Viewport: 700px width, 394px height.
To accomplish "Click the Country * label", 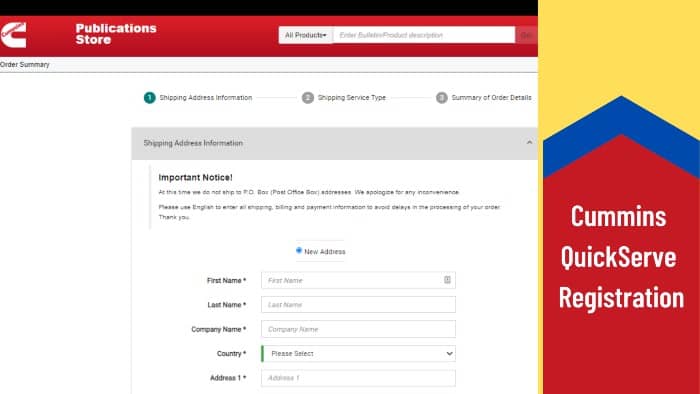I will coord(231,353).
